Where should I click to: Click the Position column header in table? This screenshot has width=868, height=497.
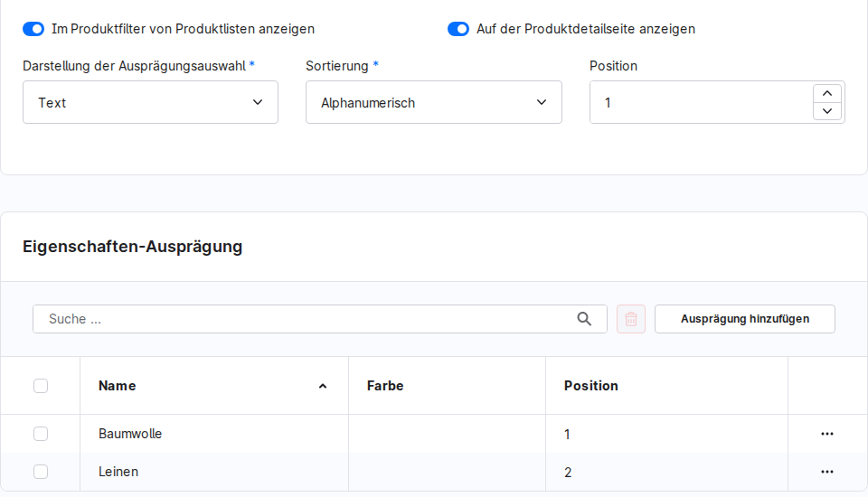(x=666, y=386)
